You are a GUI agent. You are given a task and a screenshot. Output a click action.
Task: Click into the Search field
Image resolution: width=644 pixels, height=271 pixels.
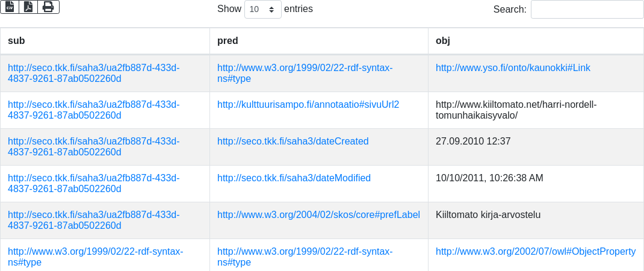[587, 10]
